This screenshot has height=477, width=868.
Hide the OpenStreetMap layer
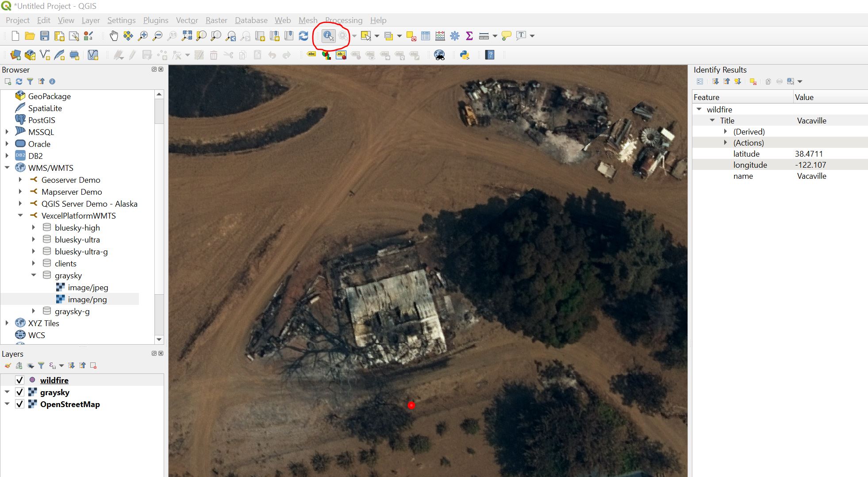(19, 404)
